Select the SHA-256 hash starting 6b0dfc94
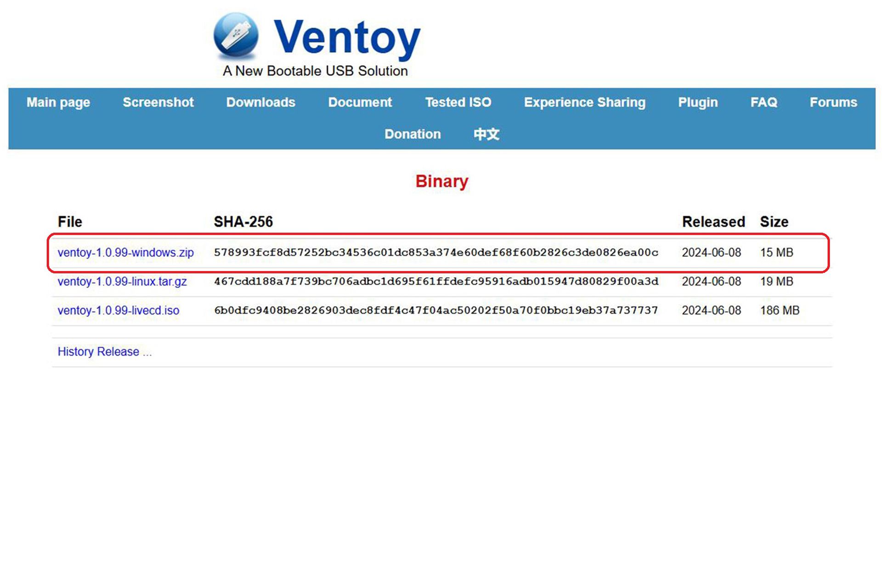 436,311
